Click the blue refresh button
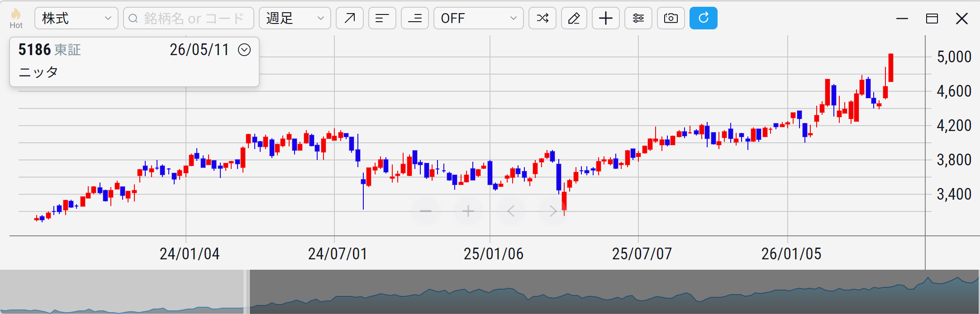 click(x=704, y=19)
